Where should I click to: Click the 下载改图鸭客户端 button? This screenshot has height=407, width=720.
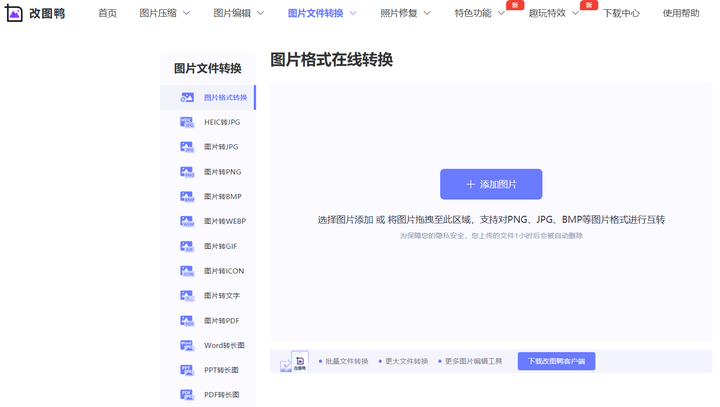pos(557,361)
